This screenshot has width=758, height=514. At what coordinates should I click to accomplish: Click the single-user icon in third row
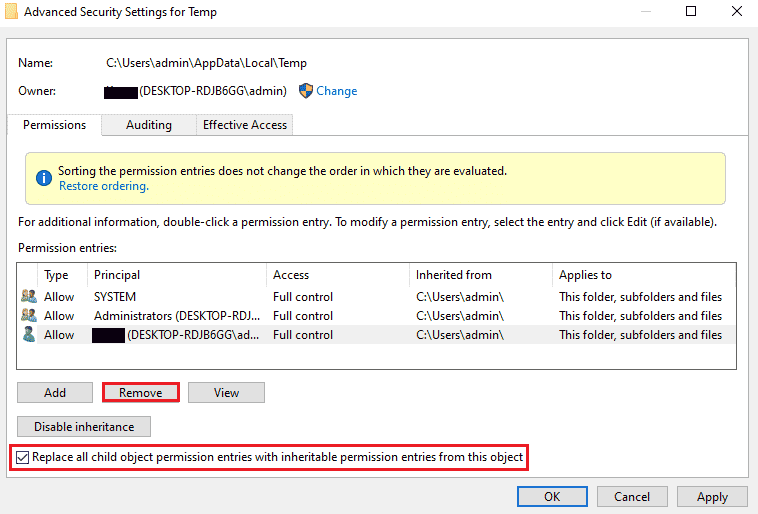pyautogui.click(x=29, y=335)
